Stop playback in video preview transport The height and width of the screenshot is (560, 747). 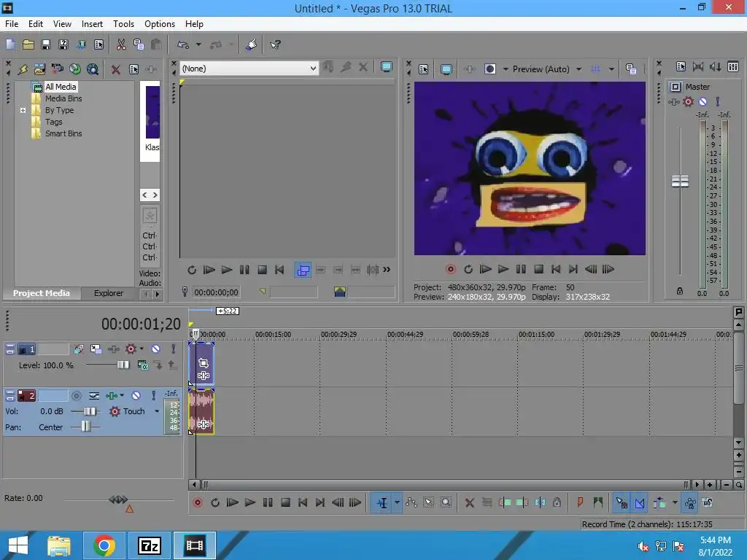[539, 270]
